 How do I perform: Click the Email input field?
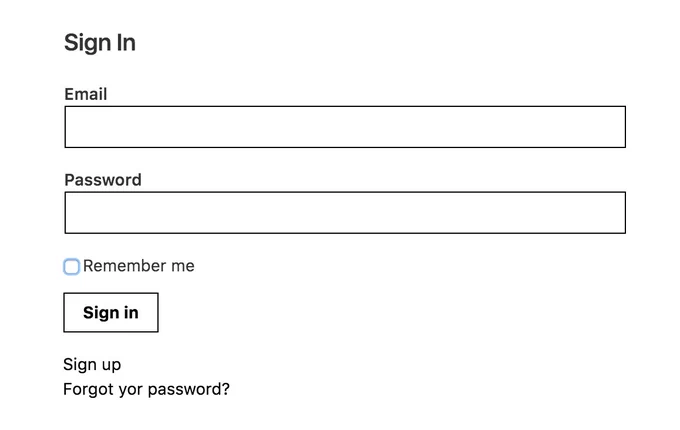click(345, 127)
